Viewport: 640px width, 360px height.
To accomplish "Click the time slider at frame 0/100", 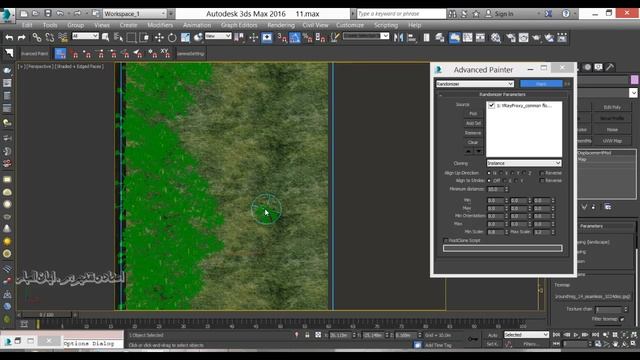I will [47, 315].
